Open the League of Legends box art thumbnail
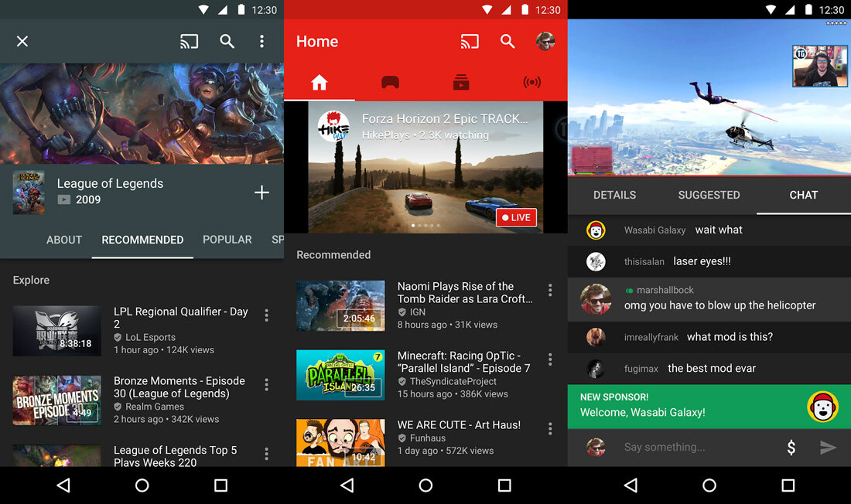The width and height of the screenshot is (851, 504). pos(29,192)
